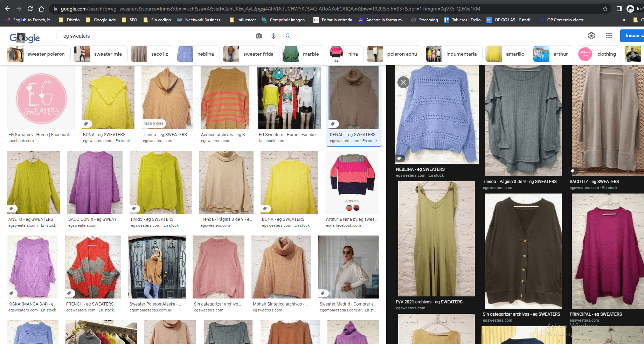The height and width of the screenshot is (344, 644).
Task: Open the pink EG Sweaters logo result
Action: 41,98
